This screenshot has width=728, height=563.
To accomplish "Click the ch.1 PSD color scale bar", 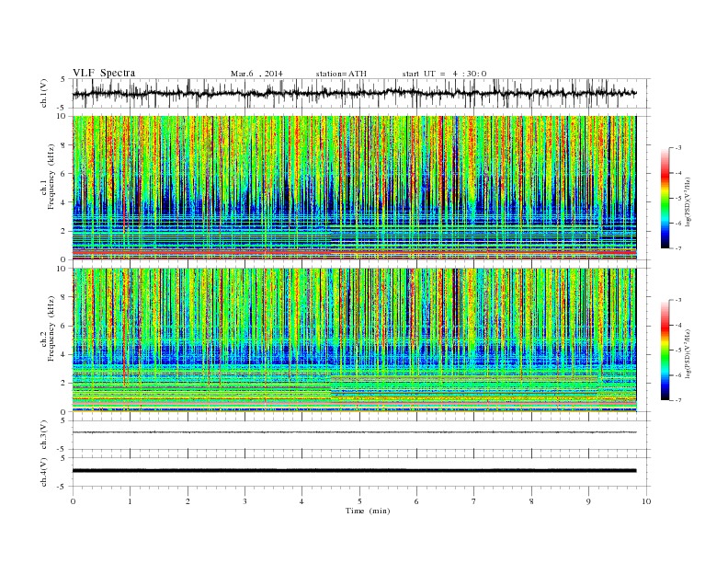I will click(665, 198).
